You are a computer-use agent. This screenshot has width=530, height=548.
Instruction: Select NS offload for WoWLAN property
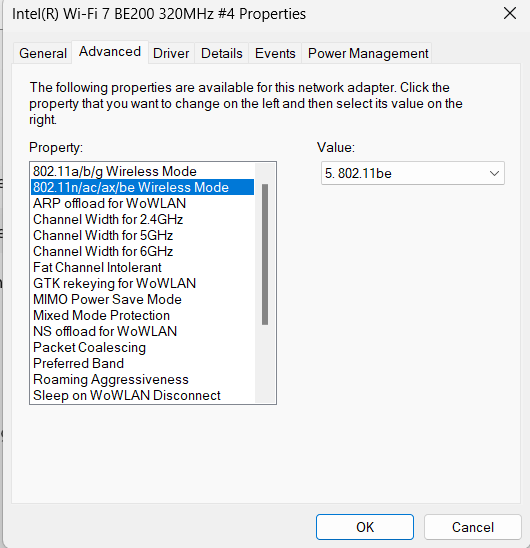tap(142, 331)
